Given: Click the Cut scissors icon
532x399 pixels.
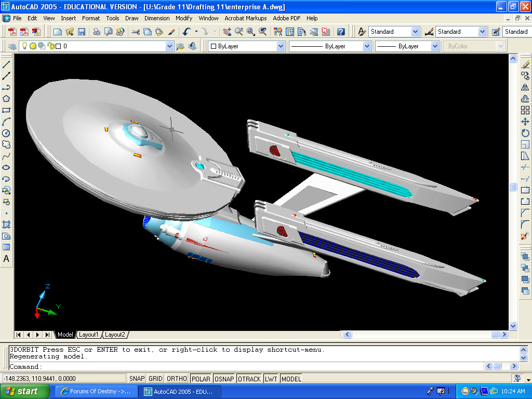Looking at the screenshot, I should pyautogui.click(x=136, y=32).
